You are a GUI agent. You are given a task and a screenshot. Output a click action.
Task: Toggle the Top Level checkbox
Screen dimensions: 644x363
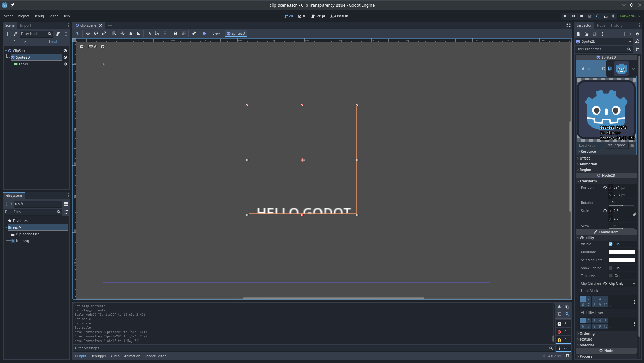pyautogui.click(x=611, y=276)
